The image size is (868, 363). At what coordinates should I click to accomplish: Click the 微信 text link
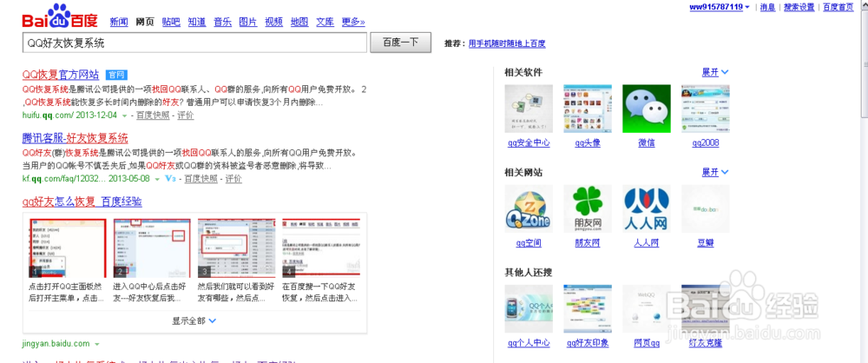(x=647, y=143)
